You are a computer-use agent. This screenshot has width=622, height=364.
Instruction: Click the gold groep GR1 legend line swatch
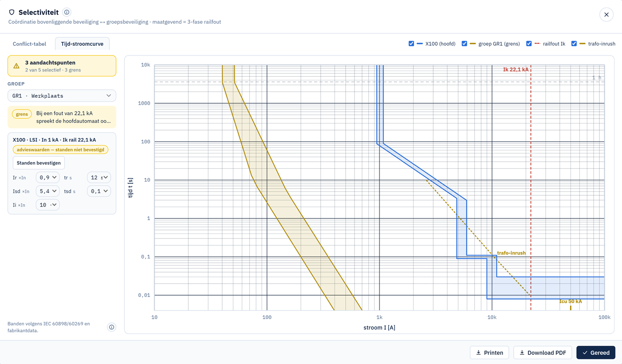473,44
